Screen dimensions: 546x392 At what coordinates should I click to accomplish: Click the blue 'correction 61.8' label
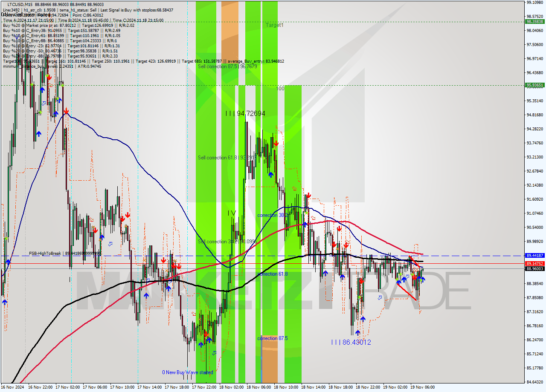point(272,274)
